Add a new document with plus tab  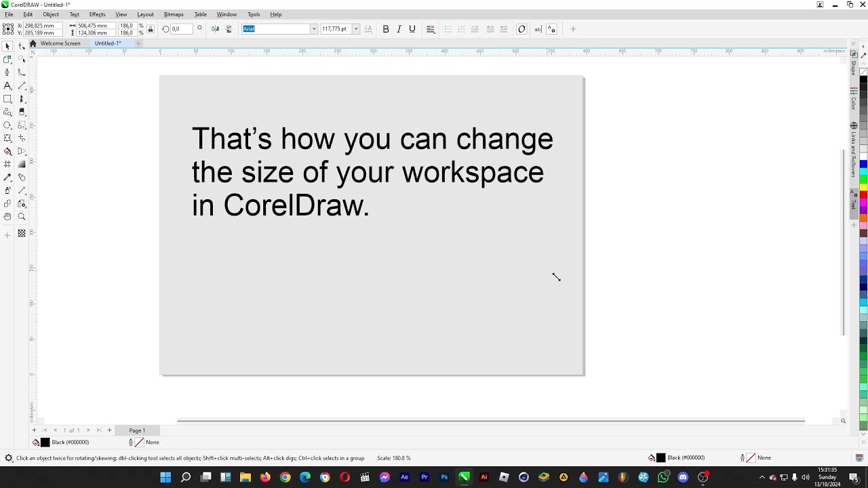point(138,43)
